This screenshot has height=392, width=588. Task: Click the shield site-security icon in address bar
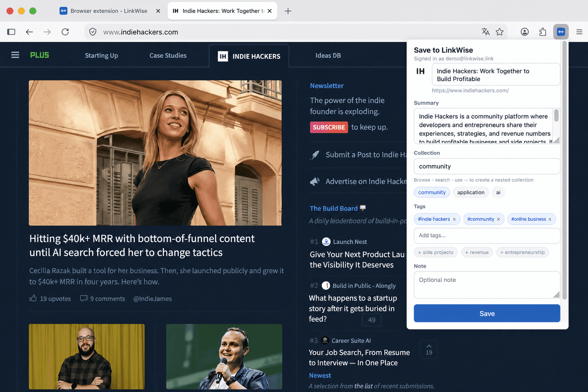93,32
